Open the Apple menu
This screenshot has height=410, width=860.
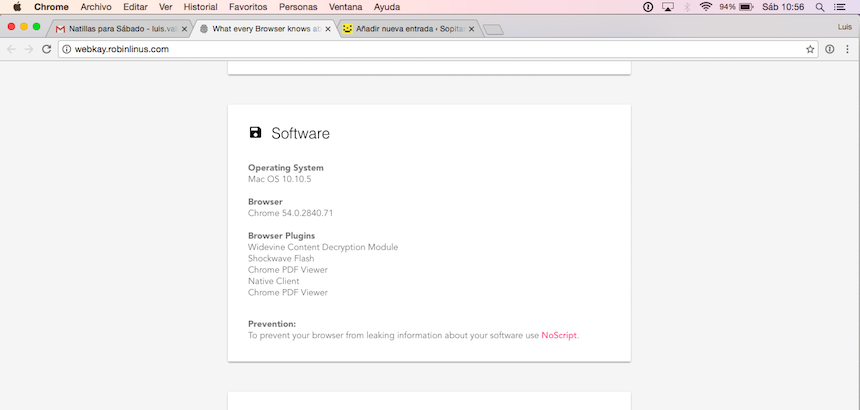point(17,7)
